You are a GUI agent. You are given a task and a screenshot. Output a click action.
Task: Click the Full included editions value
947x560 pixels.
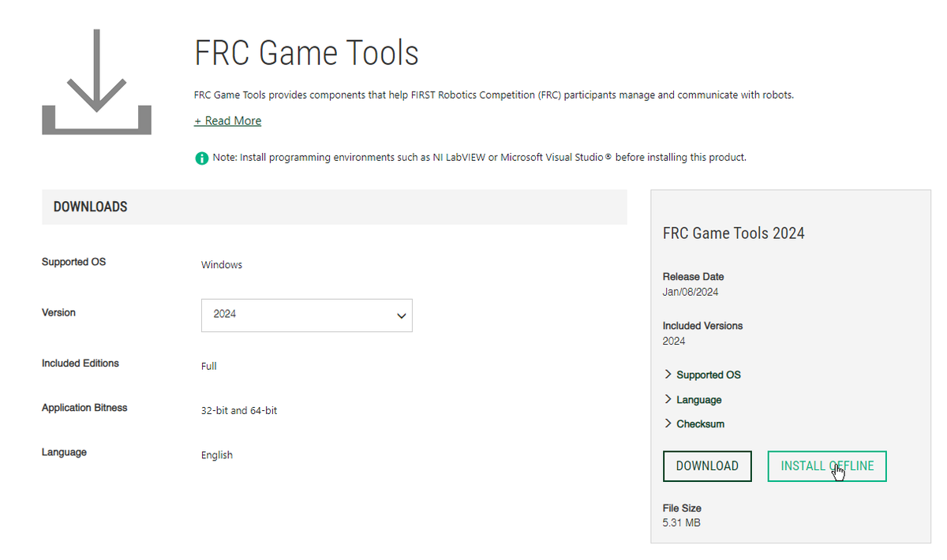click(x=209, y=366)
